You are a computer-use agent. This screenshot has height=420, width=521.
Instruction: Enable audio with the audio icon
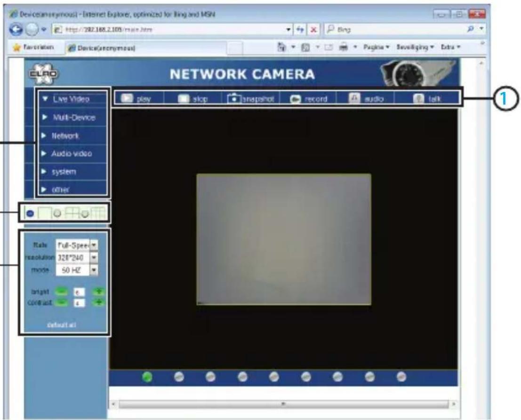click(354, 98)
